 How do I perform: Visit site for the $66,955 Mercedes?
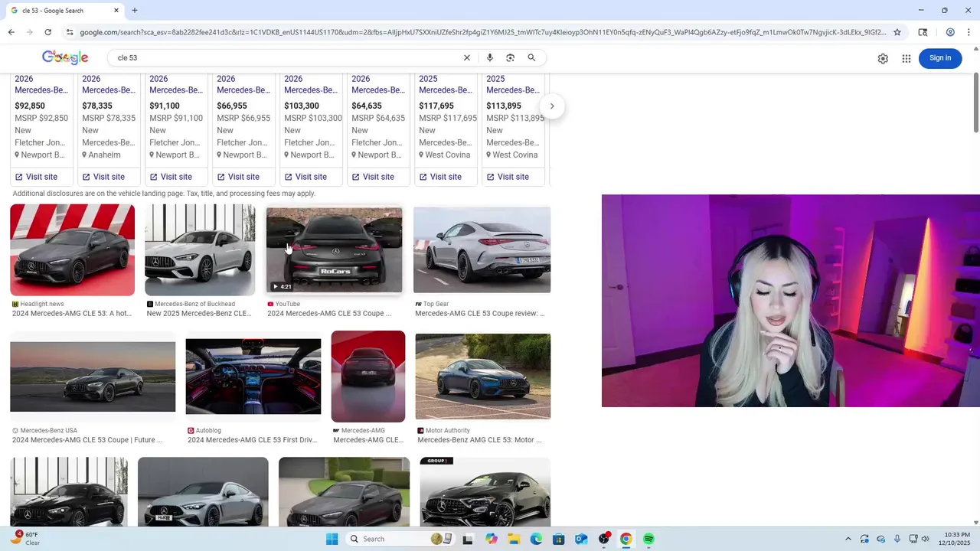click(238, 177)
